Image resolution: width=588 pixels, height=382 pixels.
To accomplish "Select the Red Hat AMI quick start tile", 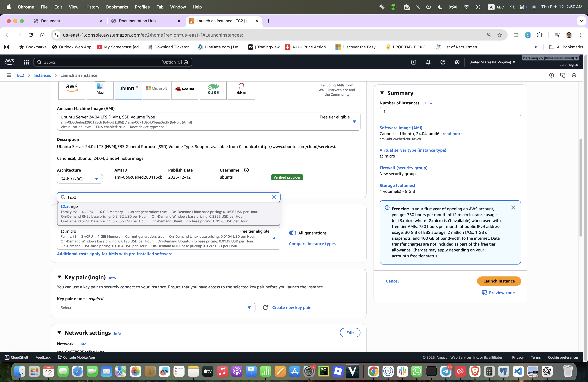I will tap(185, 89).
